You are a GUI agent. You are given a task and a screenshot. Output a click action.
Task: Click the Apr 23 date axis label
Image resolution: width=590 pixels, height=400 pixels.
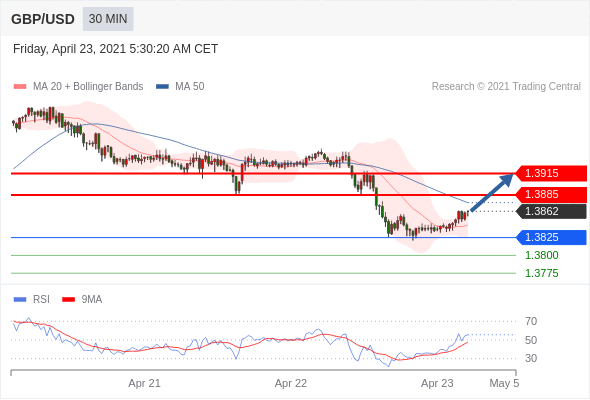(x=437, y=383)
